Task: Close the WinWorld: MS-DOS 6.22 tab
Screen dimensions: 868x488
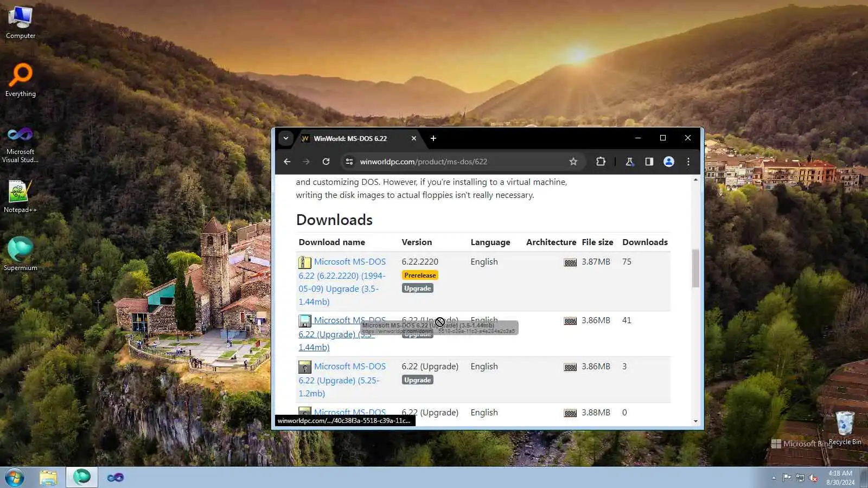Action: (x=414, y=138)
